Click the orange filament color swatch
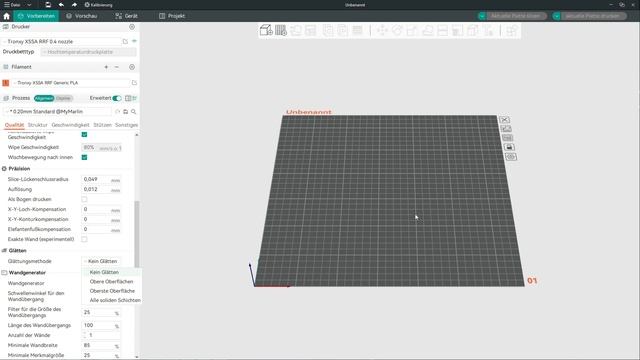The height and width of the screenshot is (360, 640). (6, 83)
